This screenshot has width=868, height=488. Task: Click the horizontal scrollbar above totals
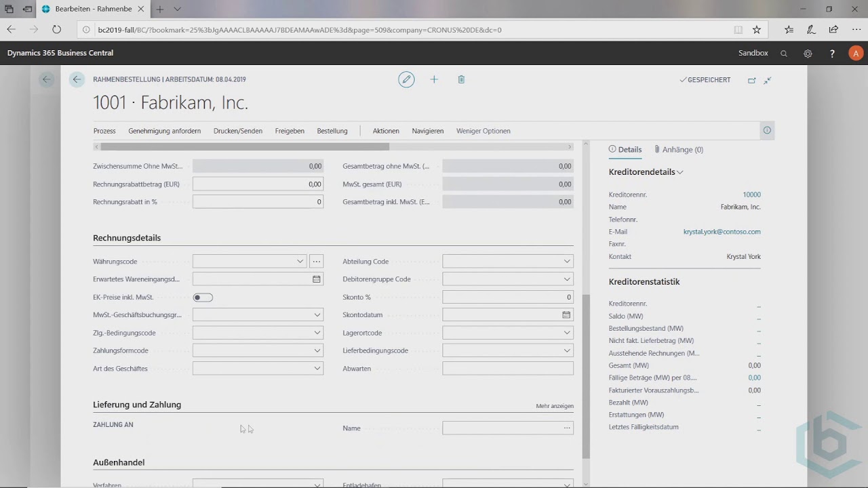coord(245,146)
